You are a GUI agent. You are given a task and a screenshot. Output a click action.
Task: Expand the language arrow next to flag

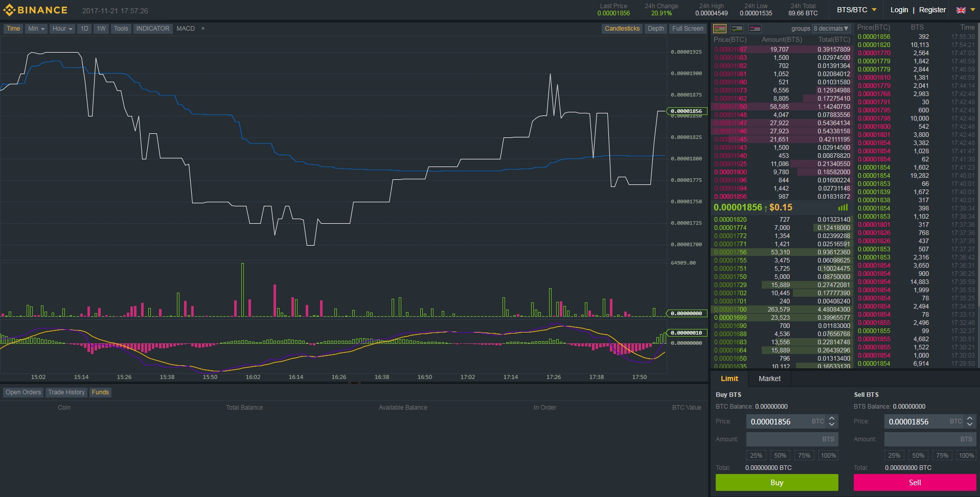[972, 10]
